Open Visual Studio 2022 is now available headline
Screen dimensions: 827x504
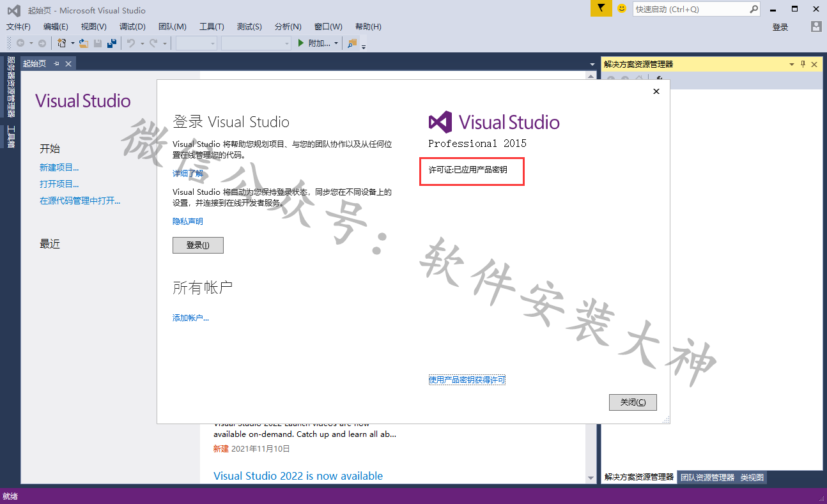click(x=298, y=476)
